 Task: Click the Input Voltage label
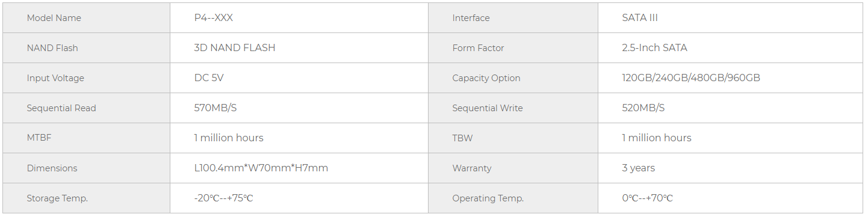(55, 78)
